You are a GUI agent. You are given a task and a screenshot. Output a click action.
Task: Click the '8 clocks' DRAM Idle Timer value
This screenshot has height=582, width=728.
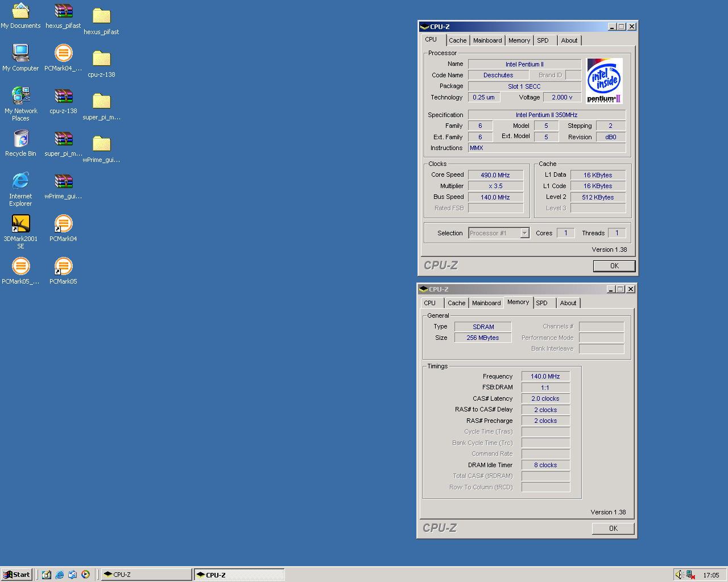[x=545, y=465]
